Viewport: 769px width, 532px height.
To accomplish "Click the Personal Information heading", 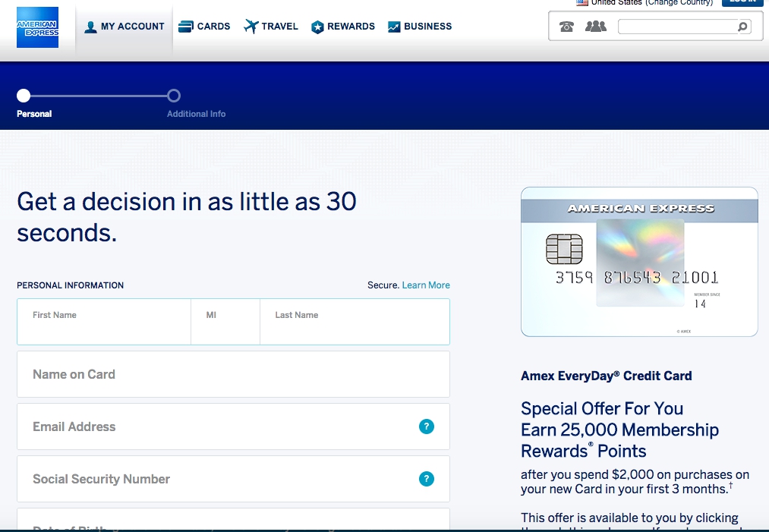I will 70,285.
